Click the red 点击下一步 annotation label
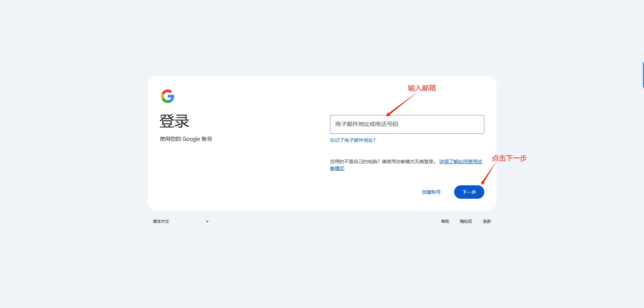This screenshot has width=644, height=308. point(509,158)
